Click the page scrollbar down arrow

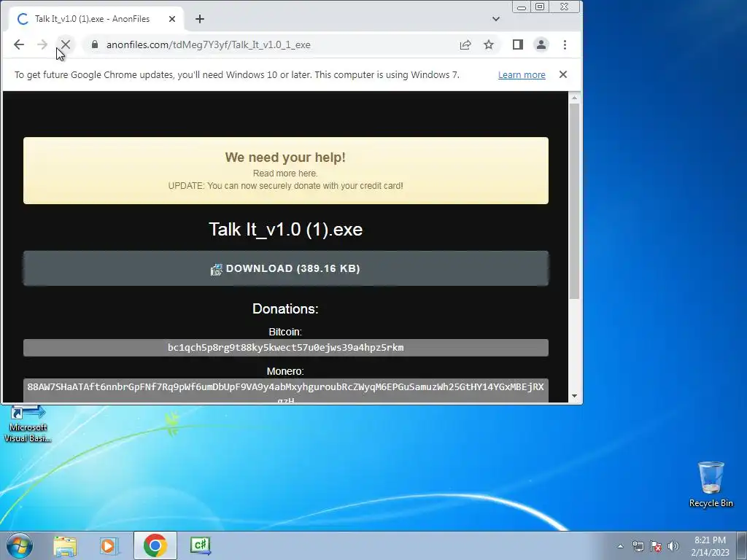pyautogui.click(x=574, y=396)
